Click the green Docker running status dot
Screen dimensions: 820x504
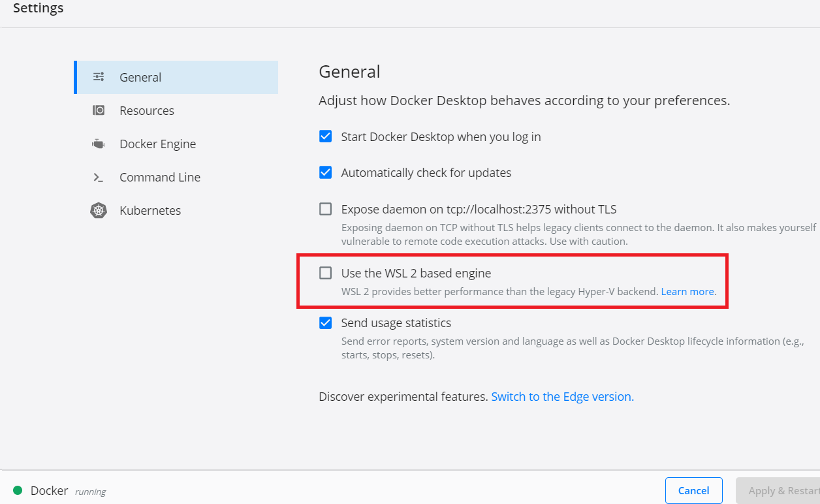pyautogui.click(x=18, y=490)
